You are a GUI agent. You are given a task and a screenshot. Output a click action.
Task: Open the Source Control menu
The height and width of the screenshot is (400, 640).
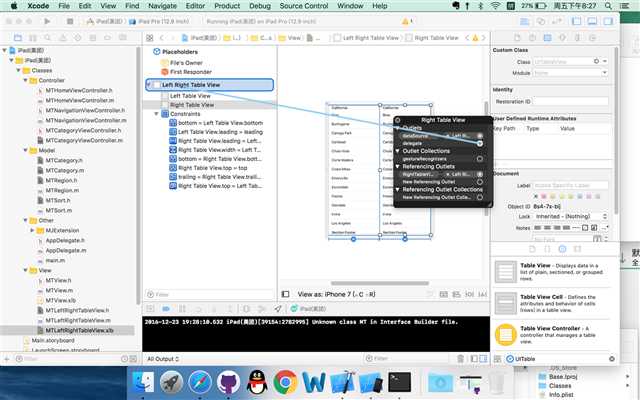304,6
